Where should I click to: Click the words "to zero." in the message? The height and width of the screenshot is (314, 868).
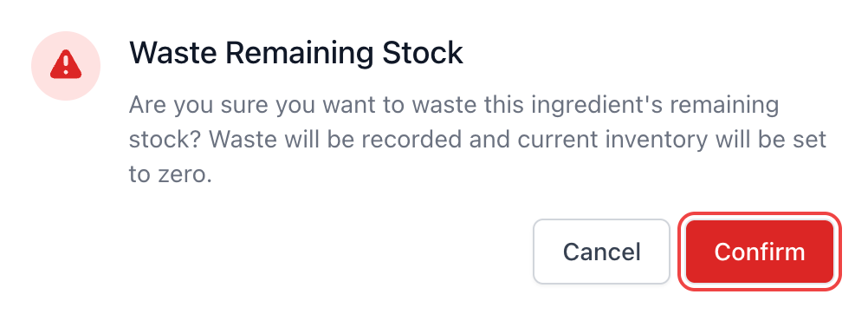[x=171, y=174]
